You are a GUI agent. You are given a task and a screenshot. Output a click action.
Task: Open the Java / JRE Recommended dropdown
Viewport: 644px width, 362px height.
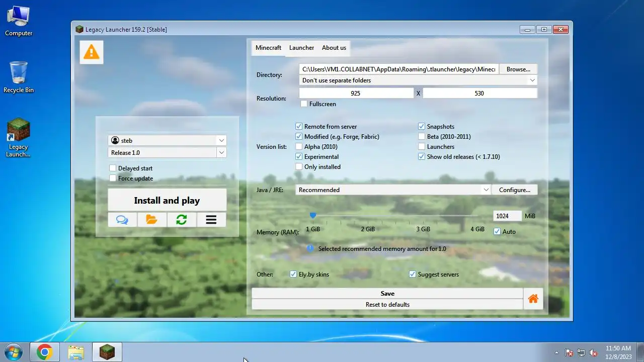tap(393, 190)
